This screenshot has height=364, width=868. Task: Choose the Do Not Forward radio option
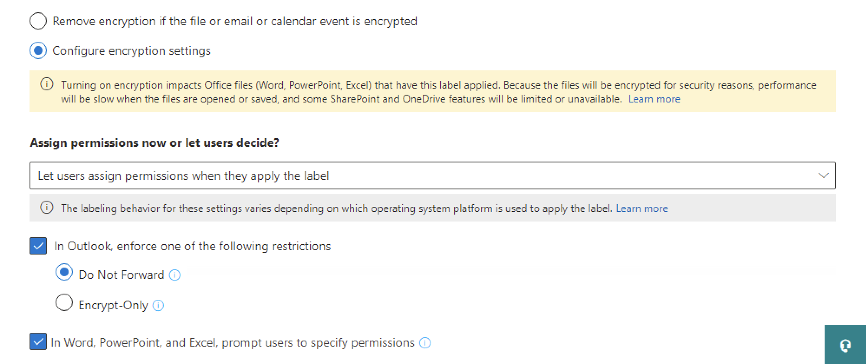64,272
